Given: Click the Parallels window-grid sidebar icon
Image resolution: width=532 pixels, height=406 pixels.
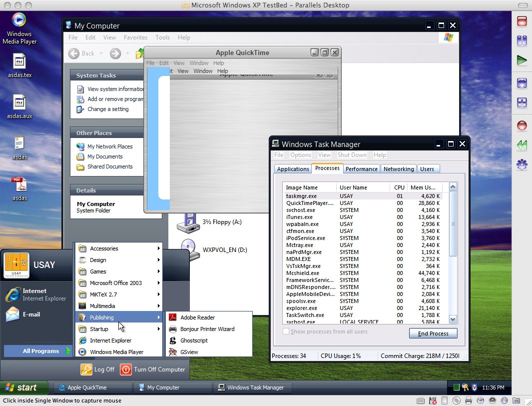Looking at the screenshot, I should click(x=522, y=103).
